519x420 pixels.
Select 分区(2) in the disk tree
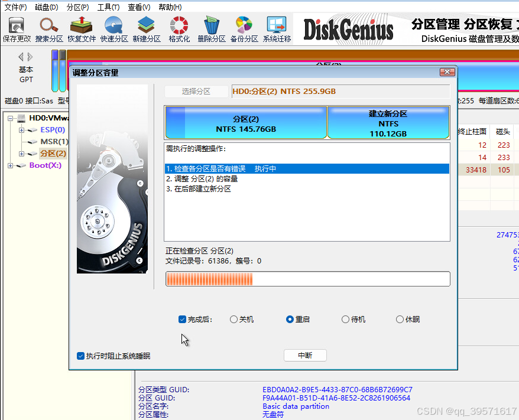coord(53,154)
